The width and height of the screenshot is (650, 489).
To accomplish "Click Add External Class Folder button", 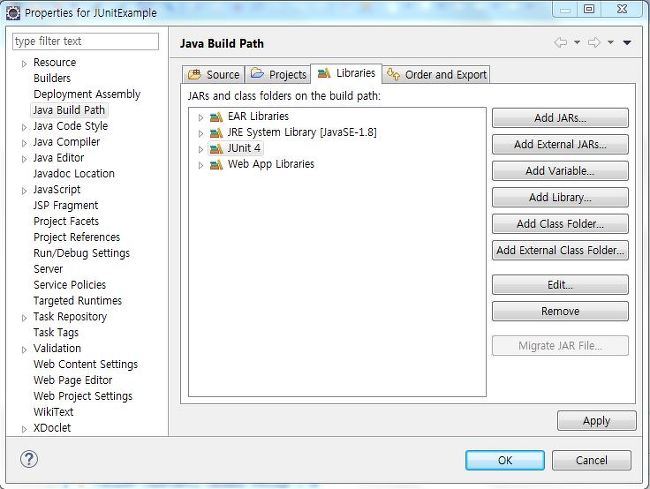I will coord(560,251).
